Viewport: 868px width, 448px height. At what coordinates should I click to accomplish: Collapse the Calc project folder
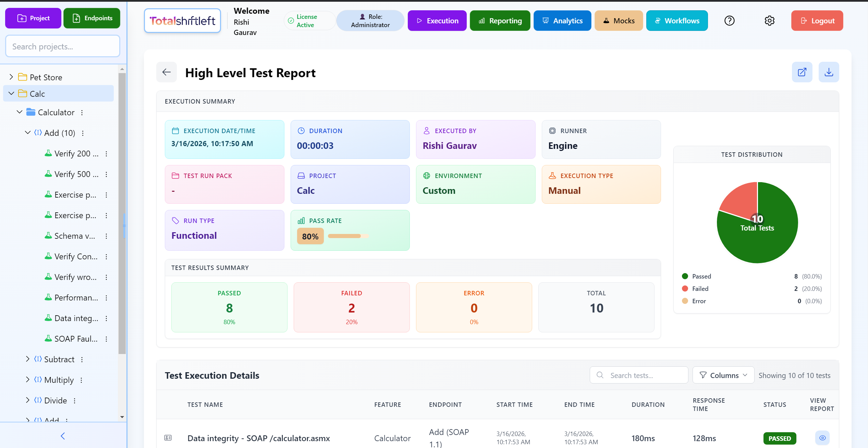click(x=11, y=94)
